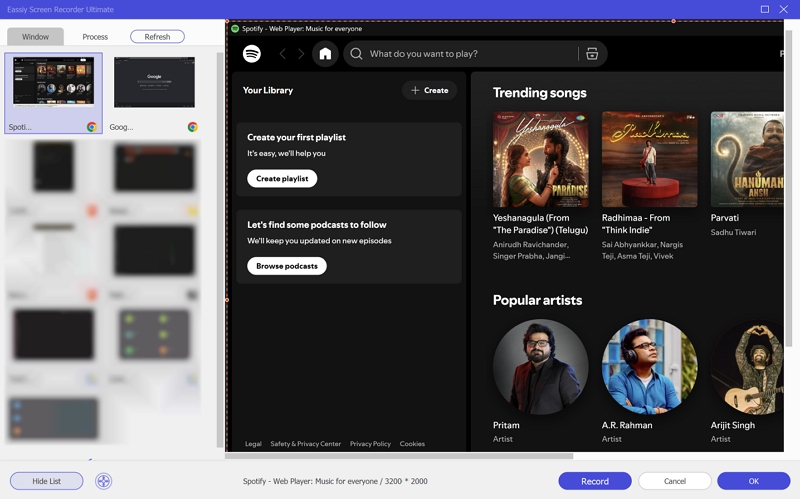Screen dimensions: 800x499
Task: Click 'Radhimaa - From "Think Indie"' title
Action: pyautogui.click(x=636, y=224)
